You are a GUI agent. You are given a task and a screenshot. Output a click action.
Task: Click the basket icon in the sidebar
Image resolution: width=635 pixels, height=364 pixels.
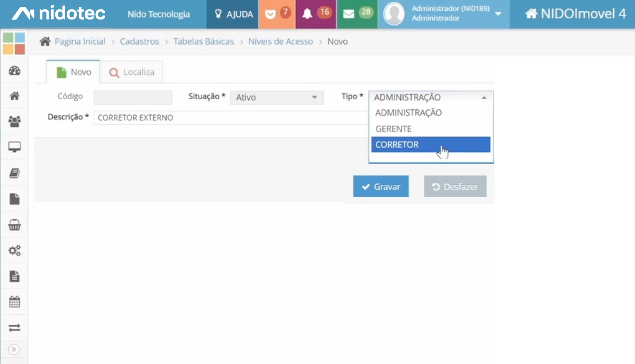15,225
